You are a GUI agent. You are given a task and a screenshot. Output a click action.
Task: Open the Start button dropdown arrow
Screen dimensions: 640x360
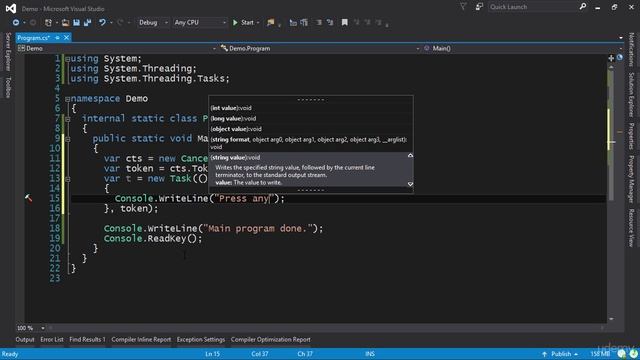click(x=258, y=23)
